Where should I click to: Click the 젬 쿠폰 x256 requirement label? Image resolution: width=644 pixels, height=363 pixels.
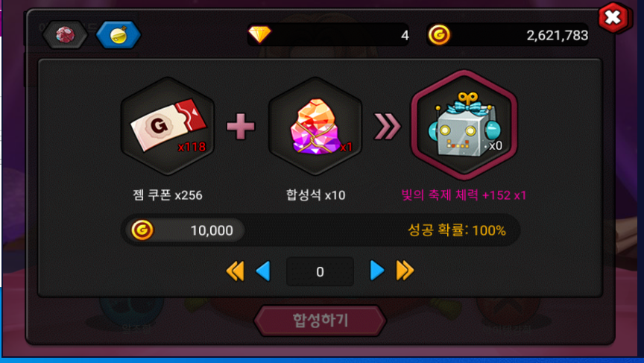(x=168, y=195)
